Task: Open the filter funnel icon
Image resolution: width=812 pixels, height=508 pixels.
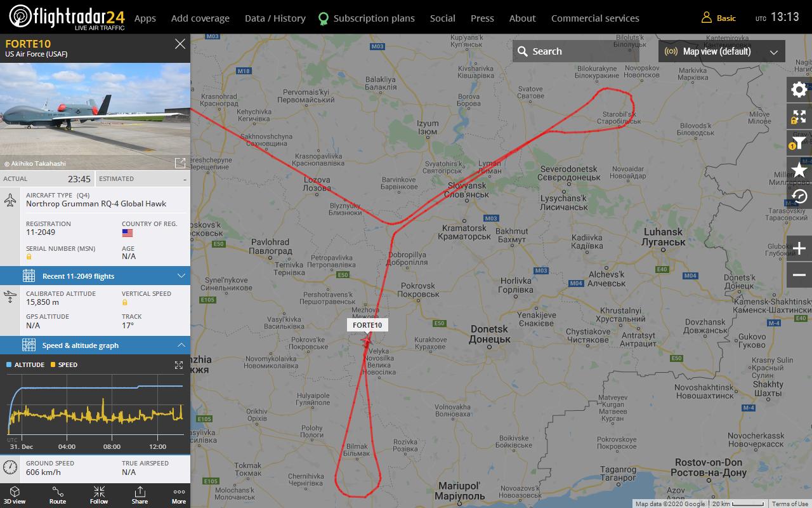Action: point(799,144)
